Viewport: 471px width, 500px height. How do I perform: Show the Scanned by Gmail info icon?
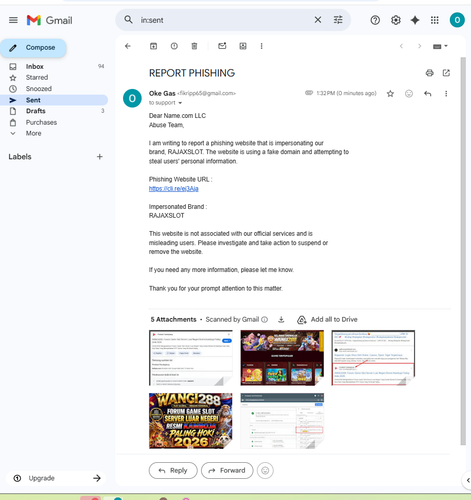(x=265, y=320)
